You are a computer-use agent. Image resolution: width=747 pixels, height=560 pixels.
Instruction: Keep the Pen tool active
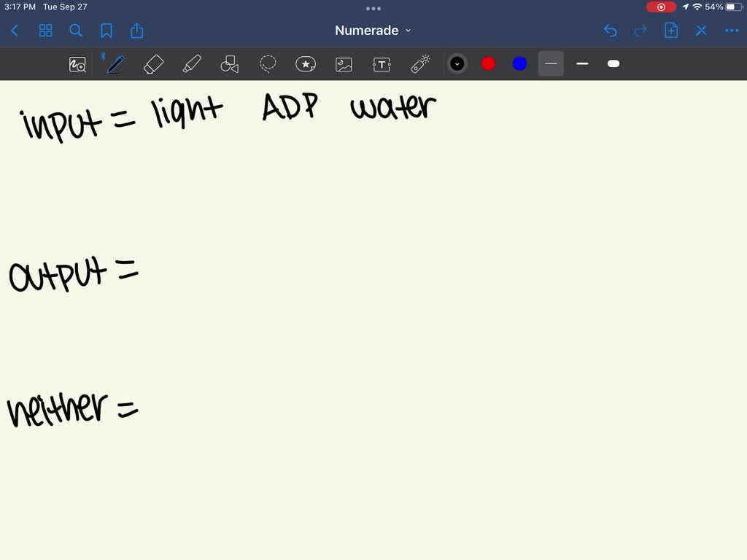coord(115,63)
